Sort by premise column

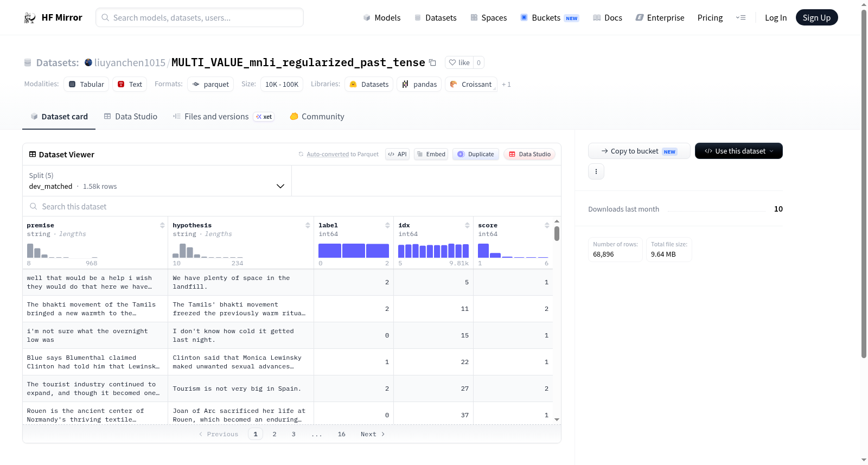[x=162, y=225]
